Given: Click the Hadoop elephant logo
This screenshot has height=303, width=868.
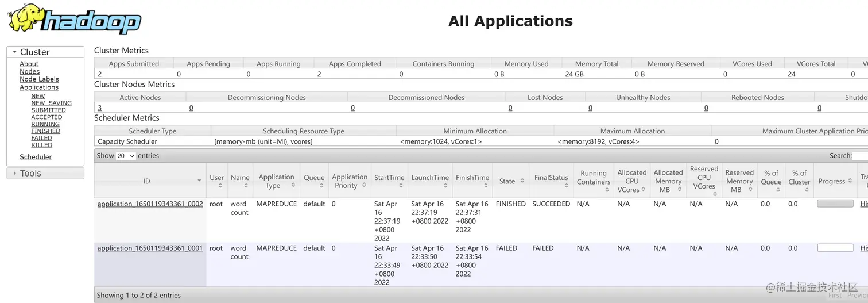Looking at the screenshot, I should click(73, 19).
